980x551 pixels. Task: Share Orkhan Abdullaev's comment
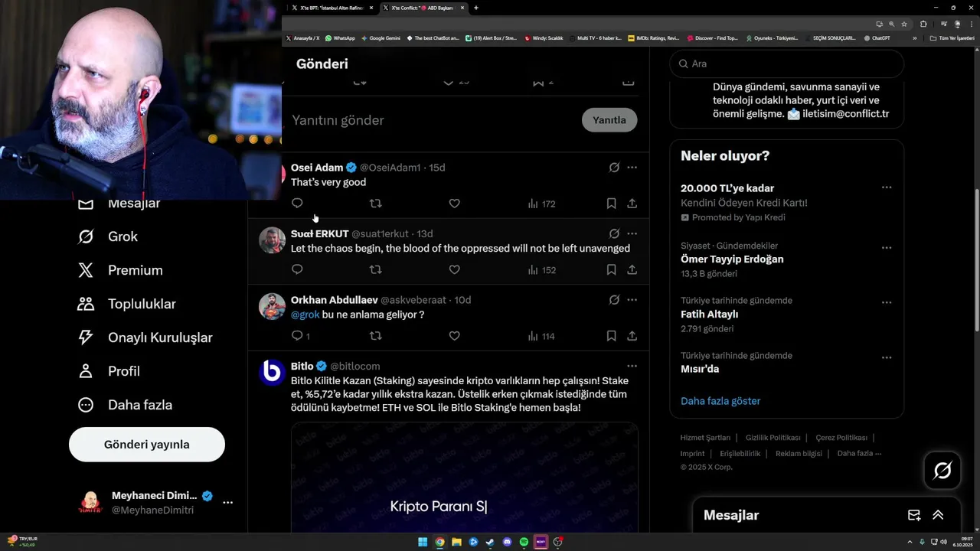[632, 336]
